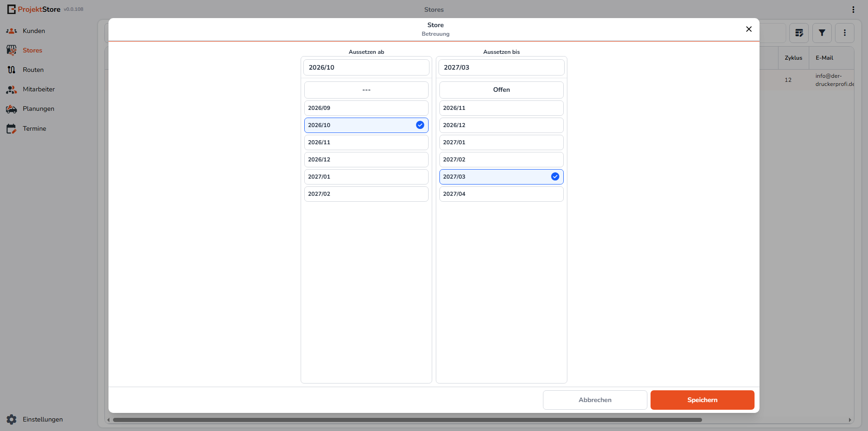This screenshot has width=868, height=431.
Task: Click the Mitarbeiter people icon
Action: pos(11,90)
